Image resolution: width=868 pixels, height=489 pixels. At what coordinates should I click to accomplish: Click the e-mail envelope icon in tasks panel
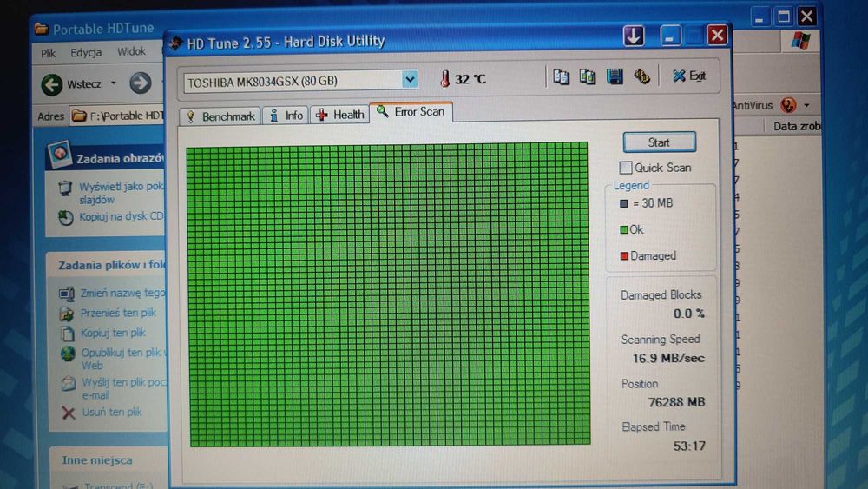click(68, 383)
